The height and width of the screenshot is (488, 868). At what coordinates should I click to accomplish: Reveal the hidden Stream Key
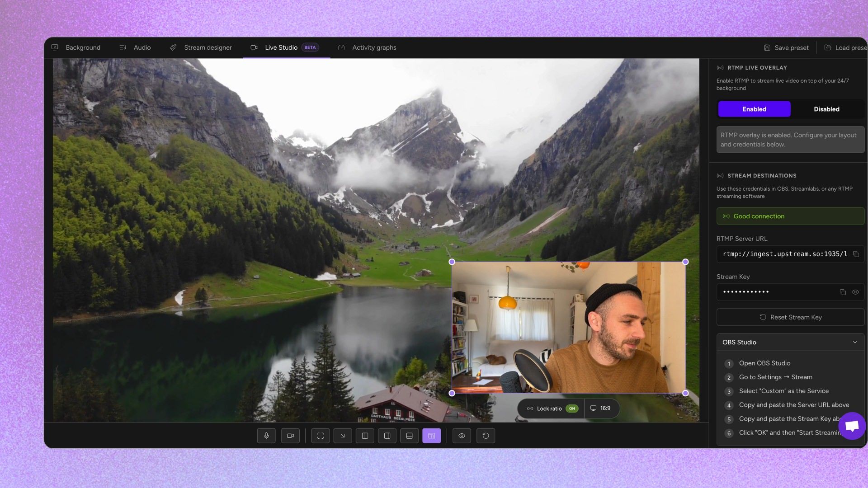(x=855, y=292)
